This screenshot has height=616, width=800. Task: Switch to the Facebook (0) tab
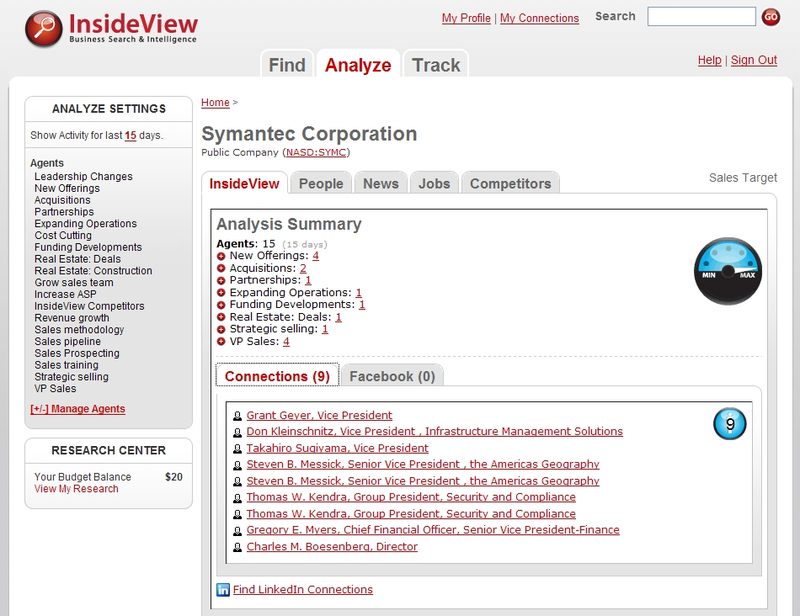pyautogui.click(x=392, y=376)
